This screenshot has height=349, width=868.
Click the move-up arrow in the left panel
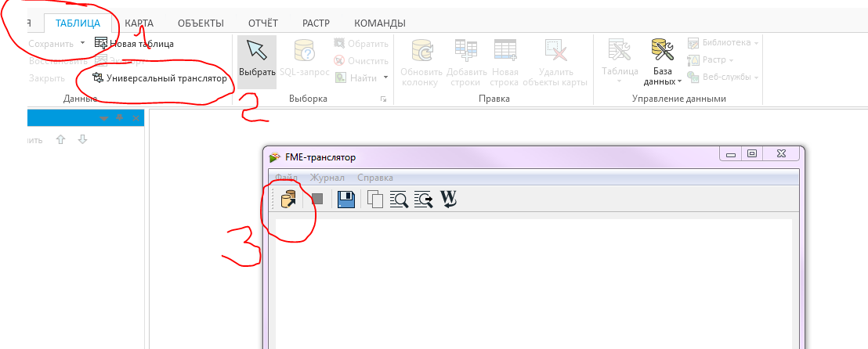click(x=61, y=140)
